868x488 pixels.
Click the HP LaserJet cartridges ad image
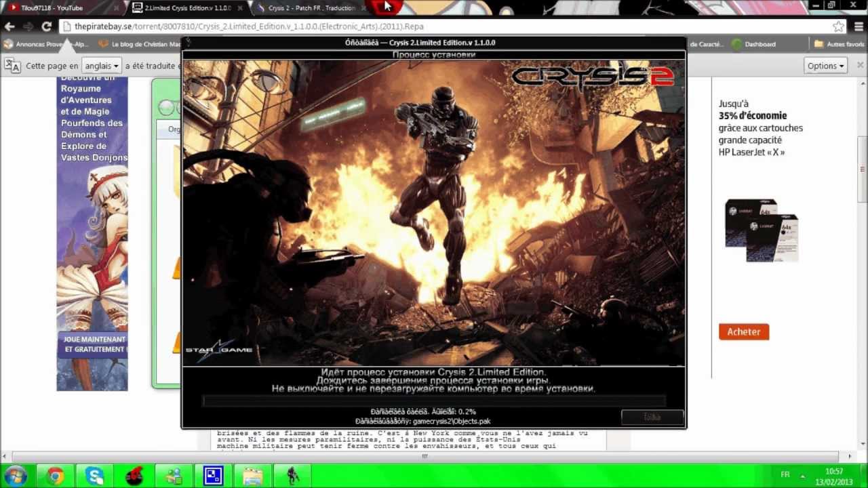pos(762,230)
